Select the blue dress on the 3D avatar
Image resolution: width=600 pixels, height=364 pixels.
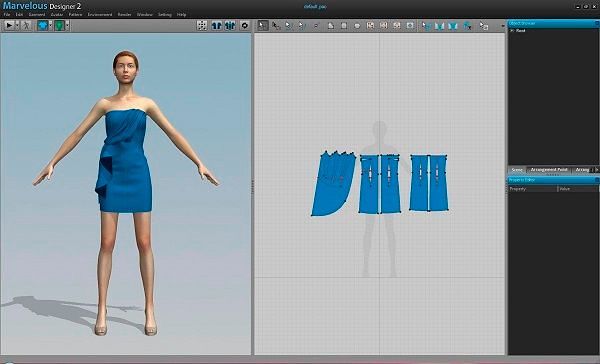[x=125, y=161]
